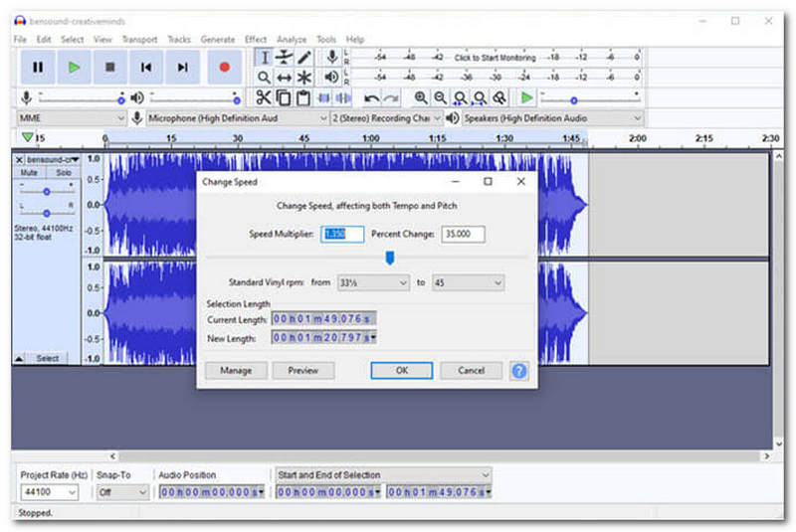This screenshot has width=796, height=532.
Task: Click the track pan slider handle
Action: tap(46, 213)
